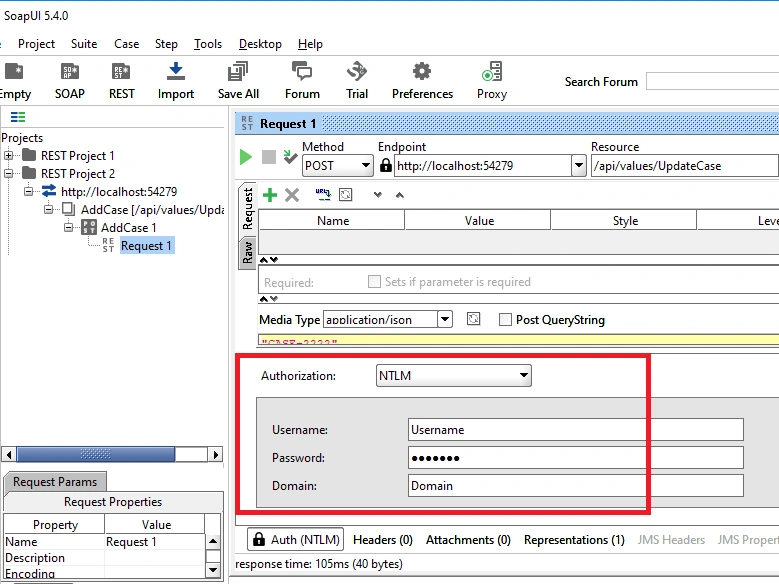Open the Desktop menu

pos(260,44)
